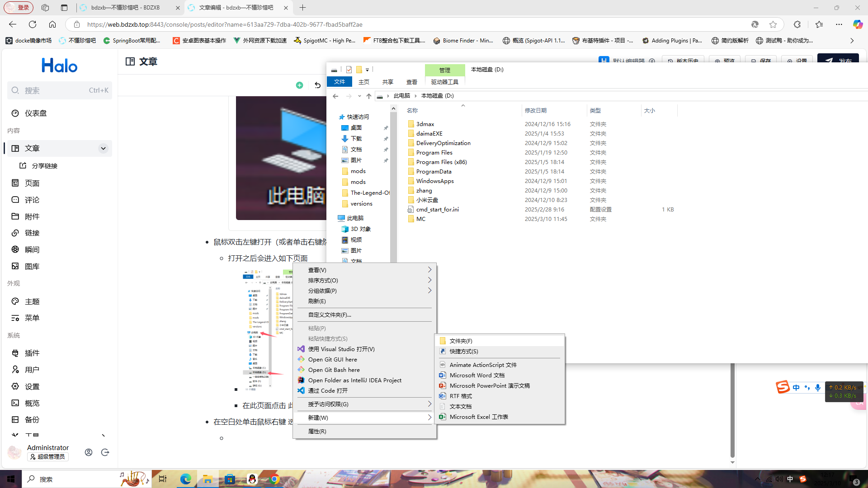Expand the 文章 sidebar menu chevron
The image size is (868, 488).
tap(103, 148)
